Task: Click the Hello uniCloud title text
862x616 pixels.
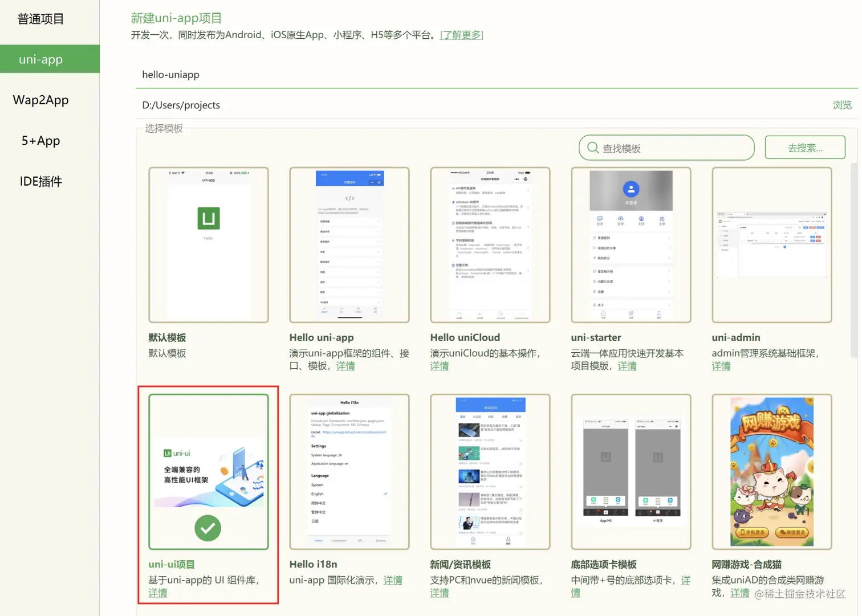Action: 465,337
